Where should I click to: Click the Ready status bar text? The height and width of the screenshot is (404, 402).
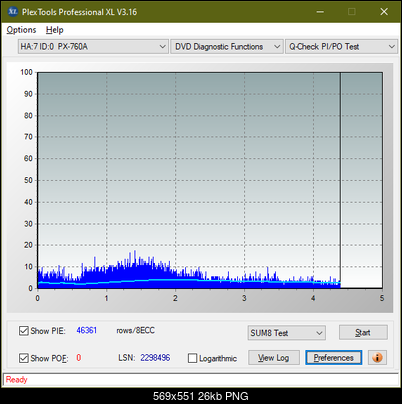coord(16,380)
